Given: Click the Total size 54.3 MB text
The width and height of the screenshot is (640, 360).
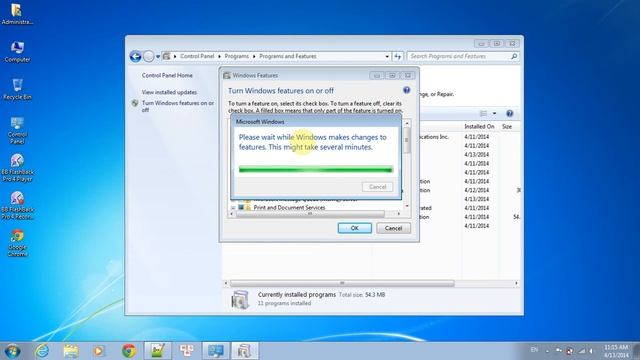Looking at the screenshot, I should pos(362,294).
